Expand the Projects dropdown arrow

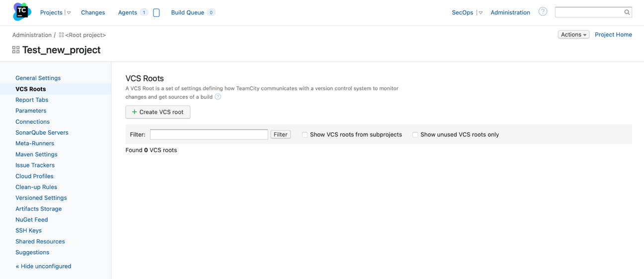tap(69, 13)
